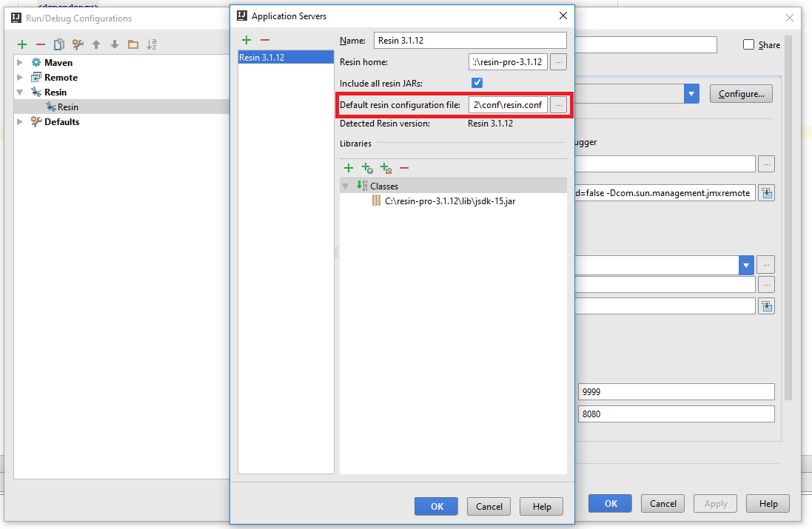Click the port field showing 9999

[676, 392]
